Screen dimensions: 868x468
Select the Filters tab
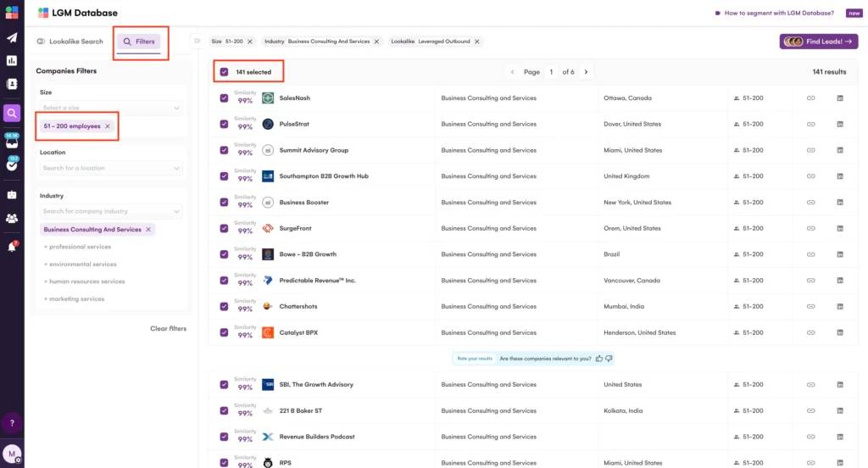pyautogui.click(x=139, y=42)
